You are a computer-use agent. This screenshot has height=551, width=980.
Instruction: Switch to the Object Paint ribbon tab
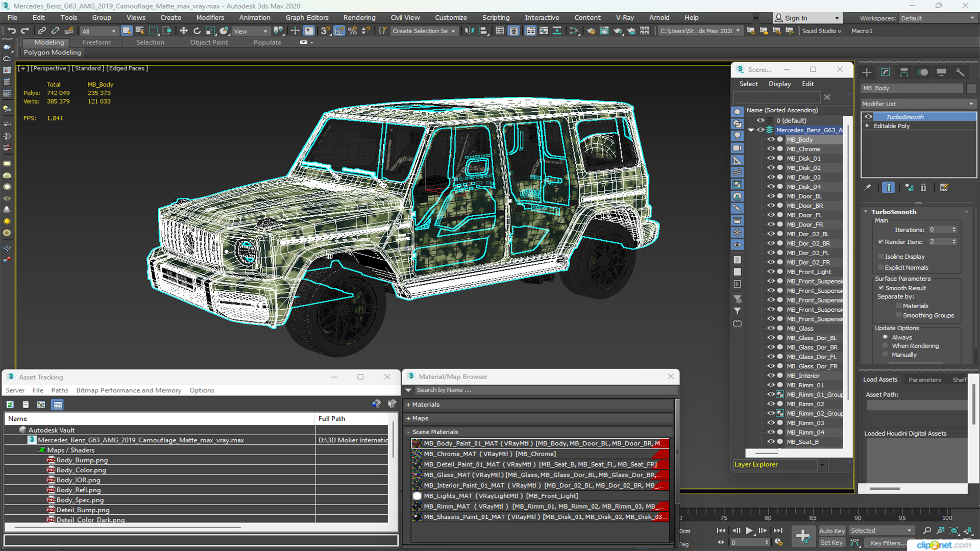[x=209, y=42]
